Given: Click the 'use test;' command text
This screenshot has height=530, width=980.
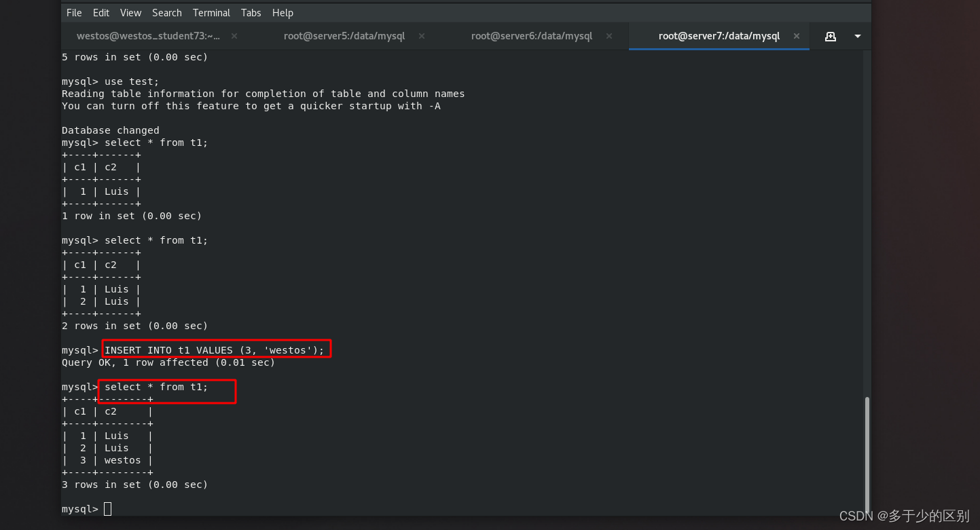Looking at the screenshot, I should 132,81.
